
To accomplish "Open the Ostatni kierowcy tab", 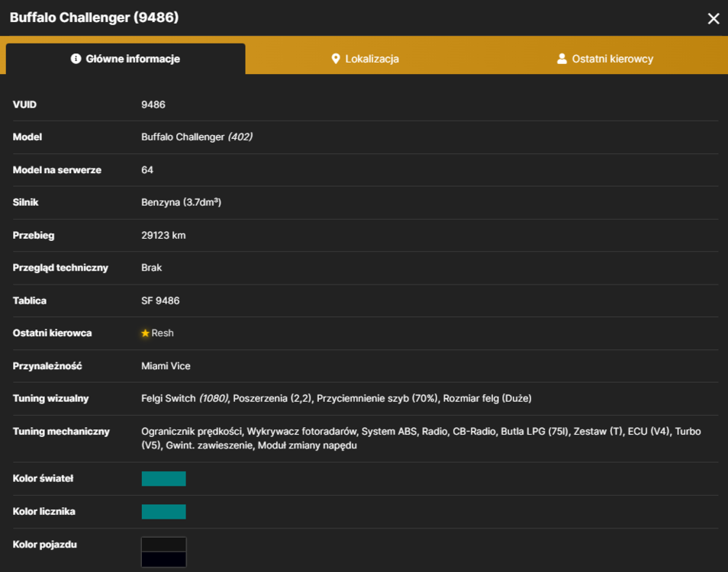I will (605, 59).
